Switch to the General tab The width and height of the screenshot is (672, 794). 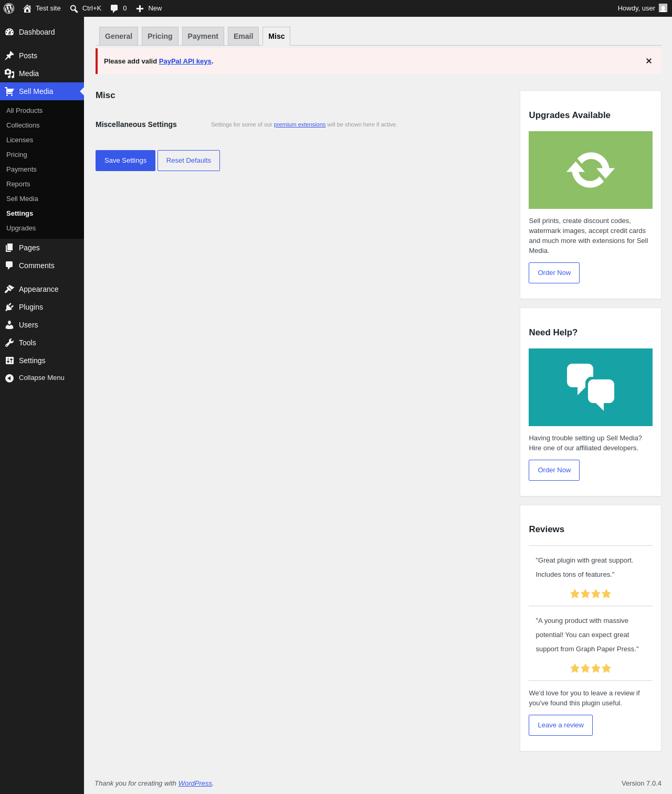tap(119, 36)
